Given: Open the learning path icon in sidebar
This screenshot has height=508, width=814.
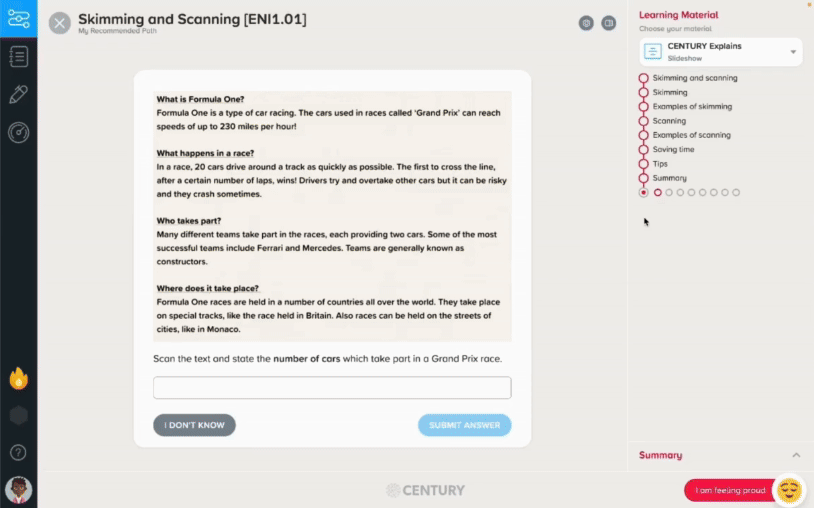Looking at the screenshot, I should point(19,19).
